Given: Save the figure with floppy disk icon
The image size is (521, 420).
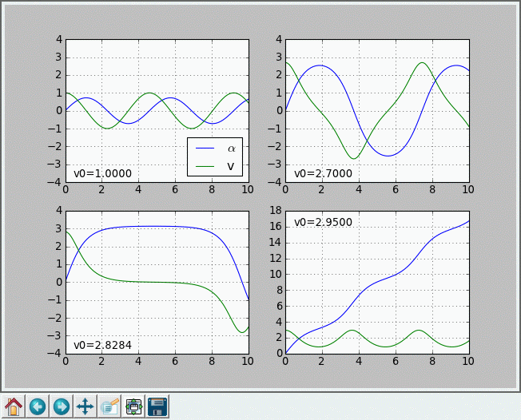Looking at the screenshot, I should click(157, 406).
